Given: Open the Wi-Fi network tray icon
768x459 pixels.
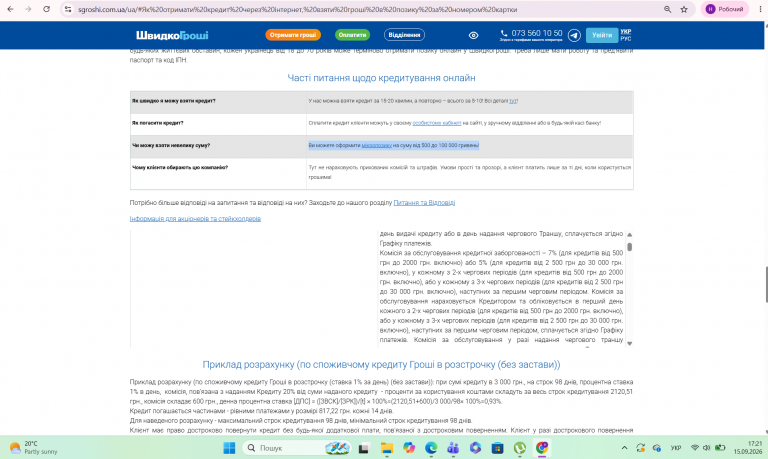Looking at the screenshot, I should point(695,448).
